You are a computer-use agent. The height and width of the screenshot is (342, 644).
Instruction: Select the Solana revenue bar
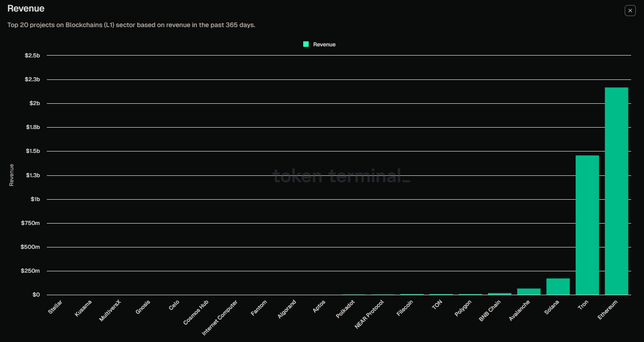pyautogui.click(x=558, y=286)
